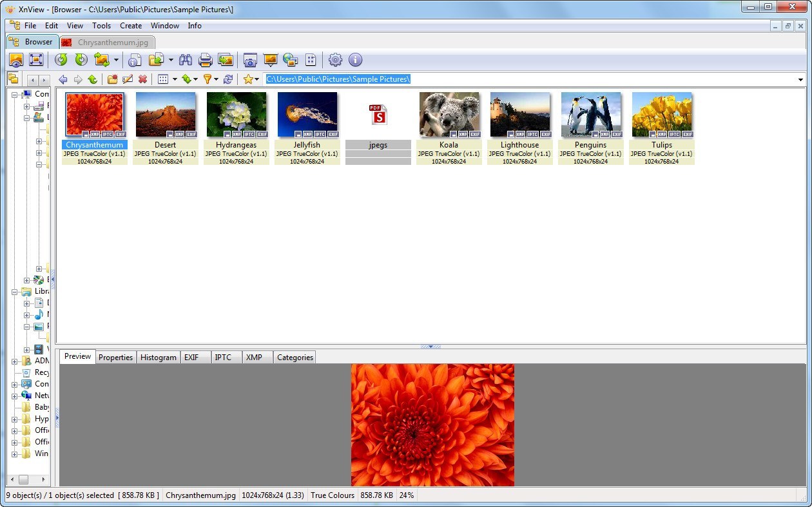Viewport: 812px width, 507px height.
Task: Go up one folder level
Action: [92, 79]
